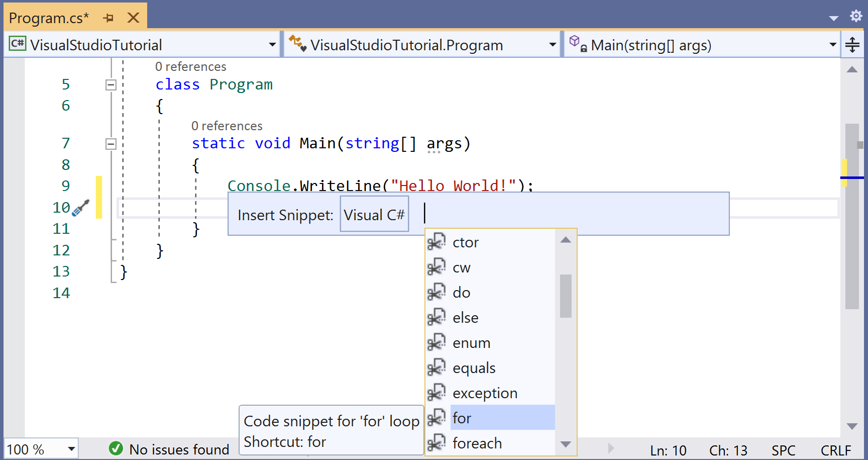The image size is (868, 460).
Task: Click the snippet icon next to else
Action: tap(437, 317)
